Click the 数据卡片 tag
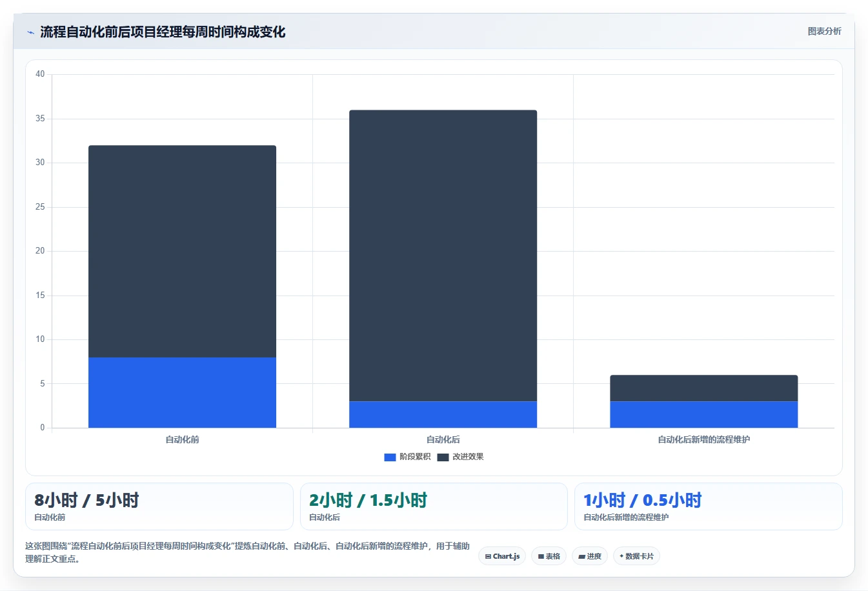 tap(636, 556)
